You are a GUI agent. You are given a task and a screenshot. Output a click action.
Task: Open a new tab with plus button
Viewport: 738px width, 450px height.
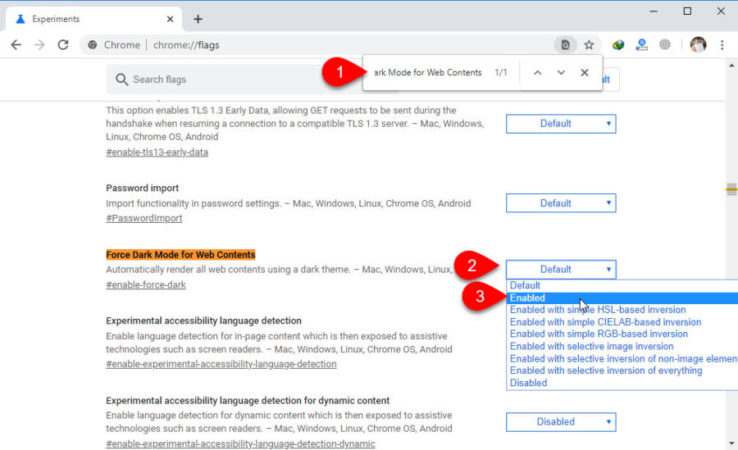tap(198, 19)
